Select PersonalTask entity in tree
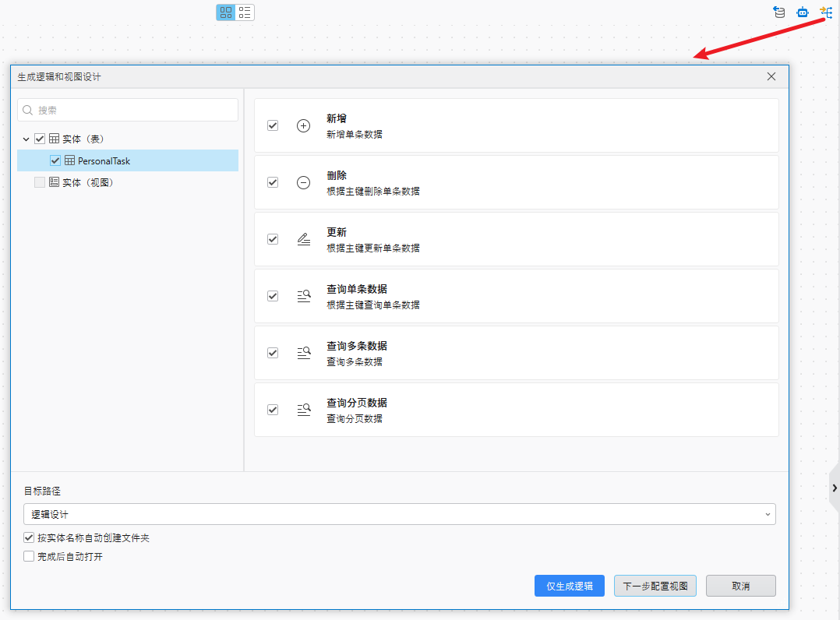 pyautogui.click(x=104, y=161)
